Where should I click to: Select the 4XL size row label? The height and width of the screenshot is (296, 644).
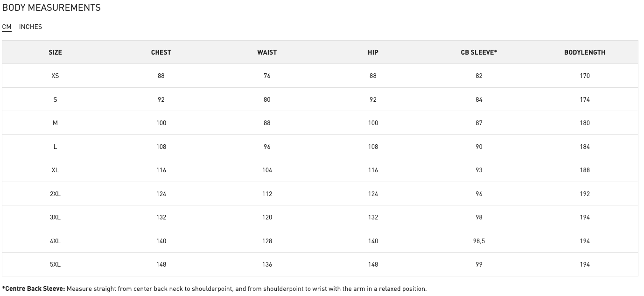55,241
